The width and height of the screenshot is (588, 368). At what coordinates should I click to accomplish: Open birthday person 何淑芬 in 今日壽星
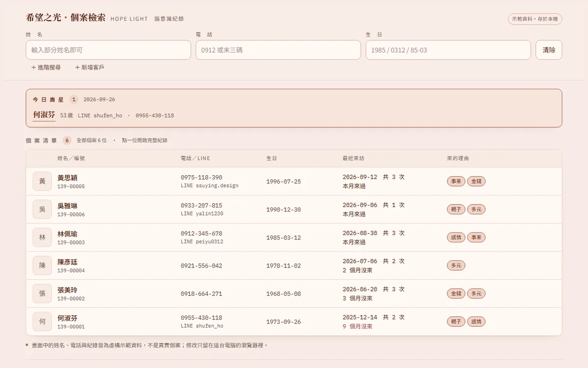44,115
